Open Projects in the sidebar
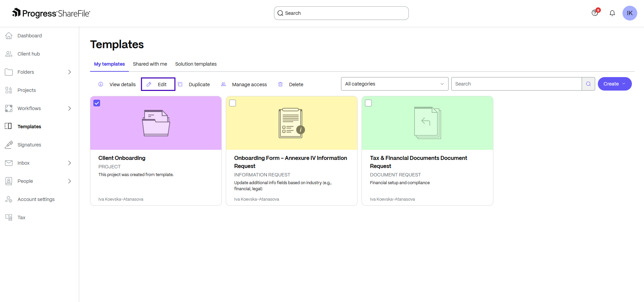This screenshot has height=302, width=644. click(27, 90)
